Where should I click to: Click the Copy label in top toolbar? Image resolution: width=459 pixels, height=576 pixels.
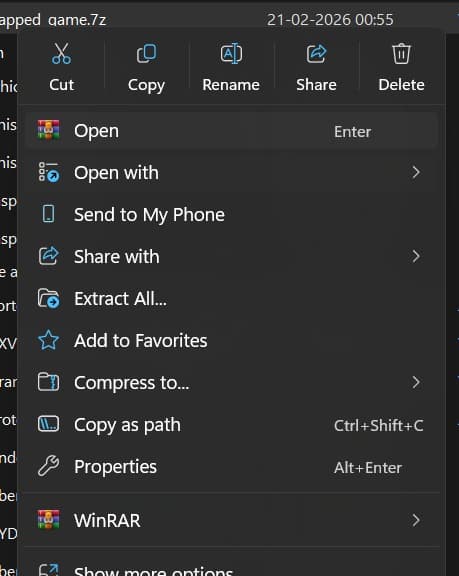(x=146, y=86)
